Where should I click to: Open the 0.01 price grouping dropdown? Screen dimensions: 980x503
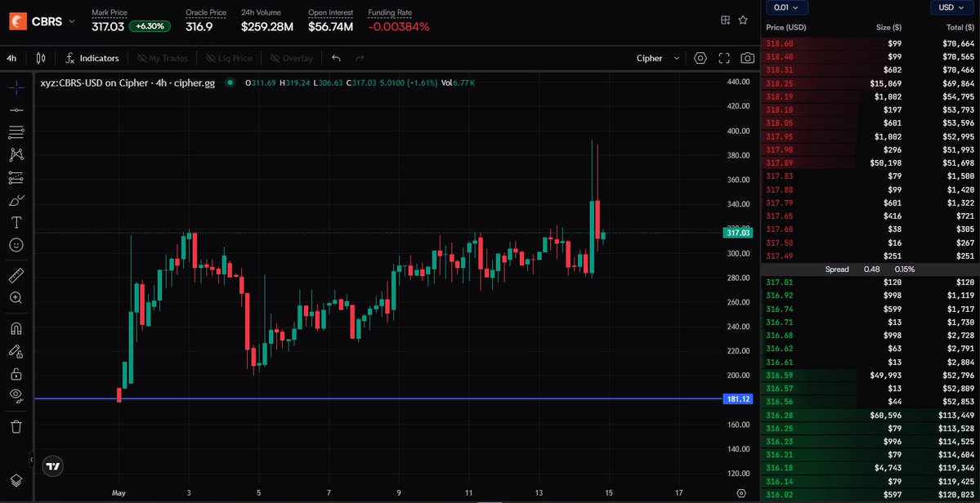coord(787,7)
